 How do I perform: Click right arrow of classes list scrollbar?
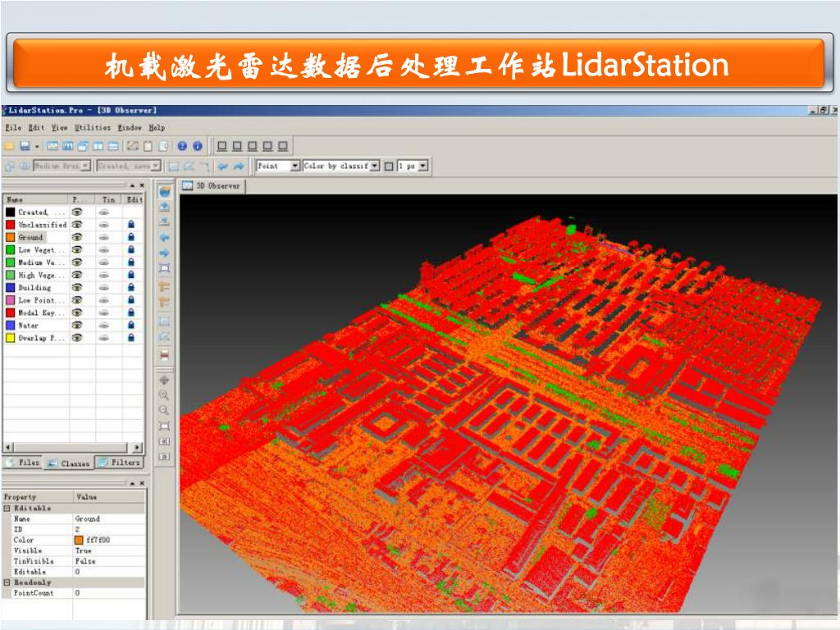pos(138,447)
